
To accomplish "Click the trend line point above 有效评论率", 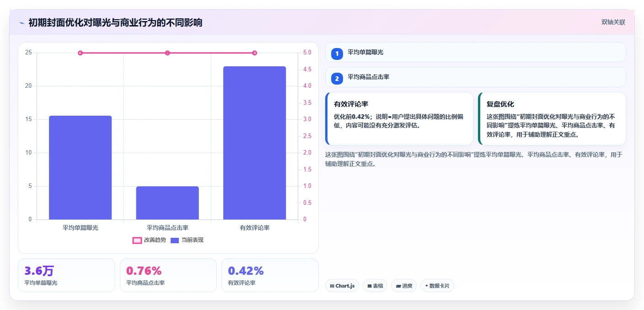I will (x=254, y=53).
